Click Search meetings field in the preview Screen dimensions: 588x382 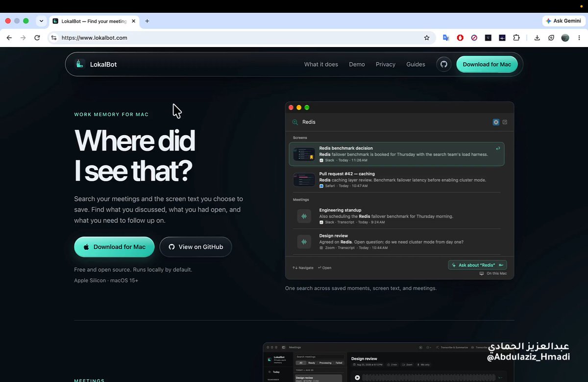point(320,357)
